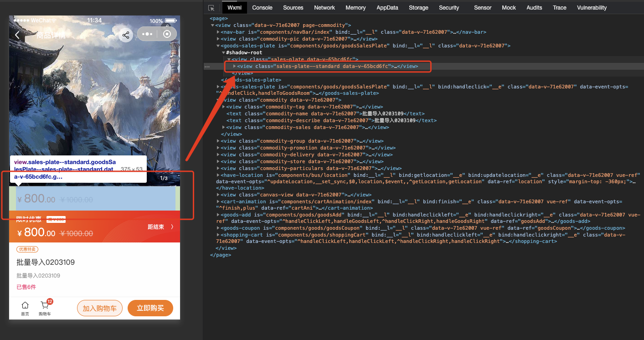
Task: Switch to the Storage tab
Action: coord(418,8)
